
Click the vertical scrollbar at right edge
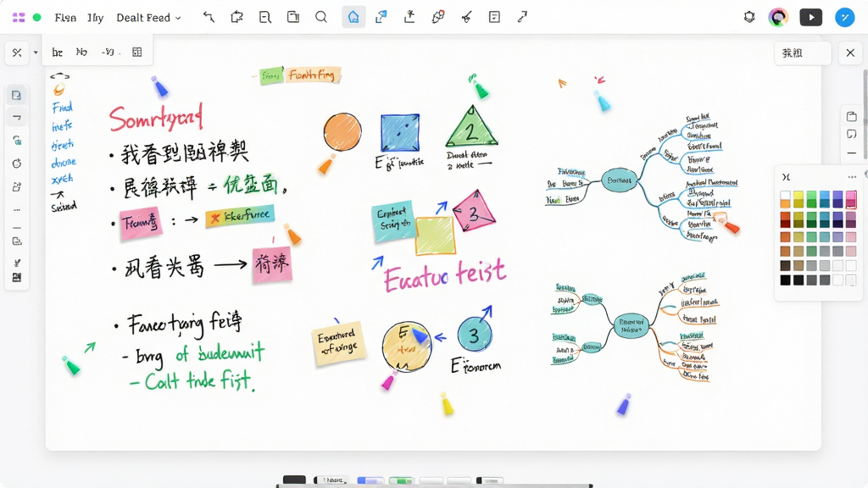[x=865, y=116]
